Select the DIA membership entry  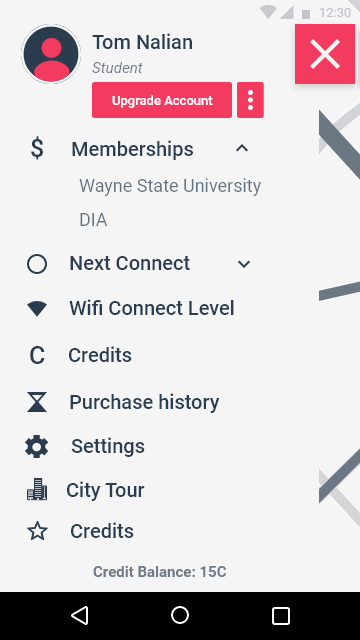click(93, 220)
